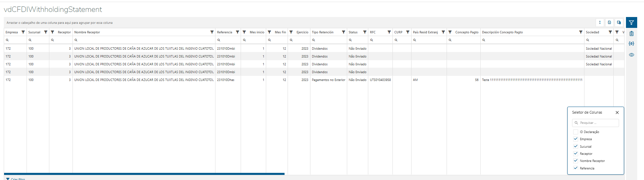
Task: Uncheck the Empresa column checkbox
Action: pyautogui.click(x=576, y=139)
